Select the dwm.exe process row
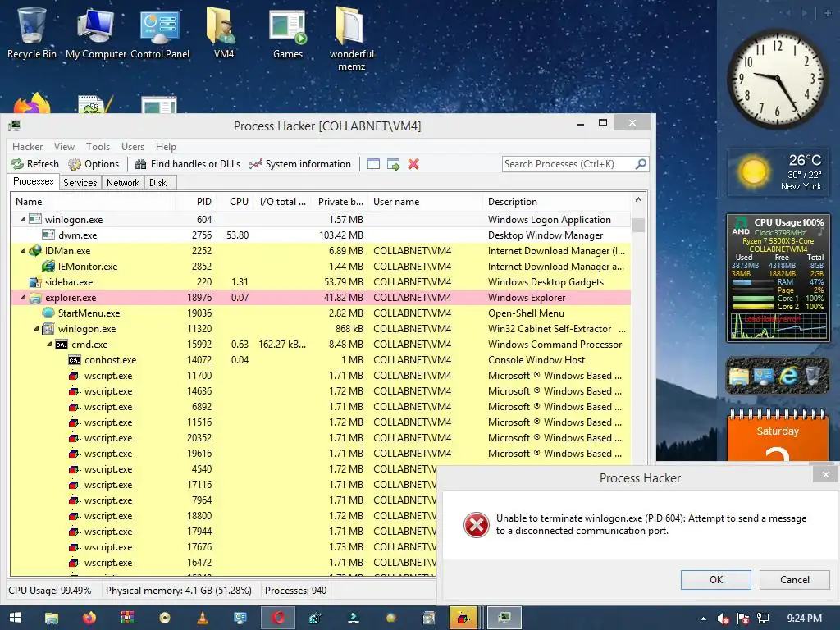The width and height of the screenshot is (840, 630). [x=321, y=235]
